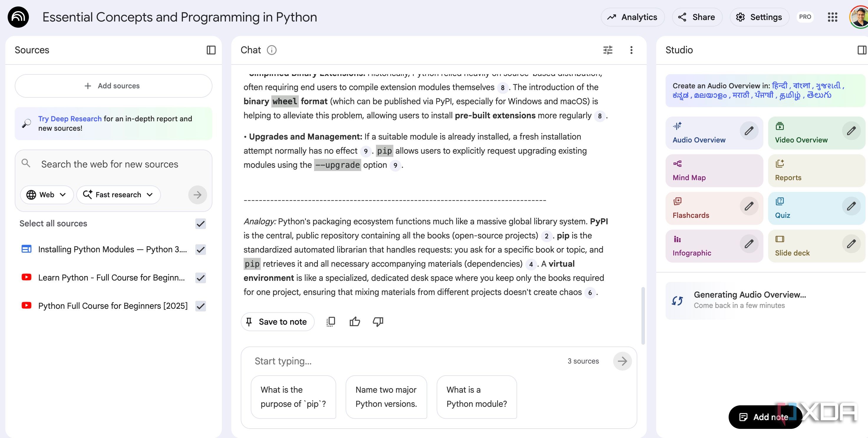Open citation 2 after 'open-source projects'
This screenshot has height=438, width=868.
[x=546, y=236]
